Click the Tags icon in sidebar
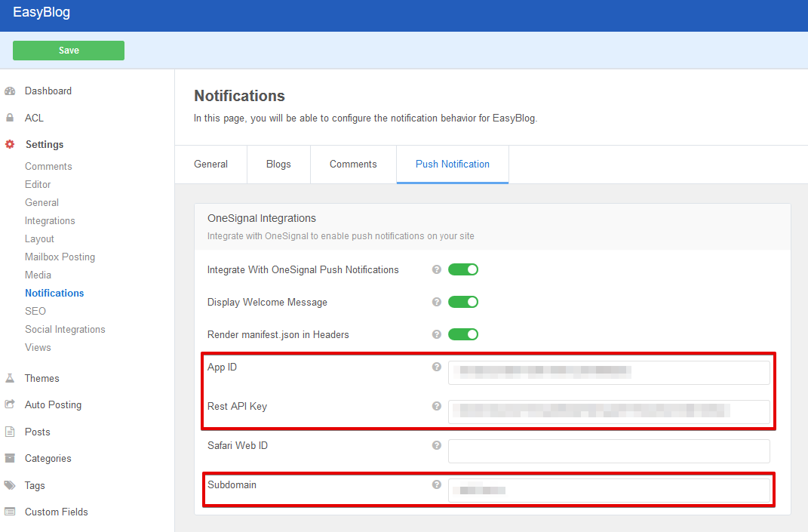 pos(10,485)
